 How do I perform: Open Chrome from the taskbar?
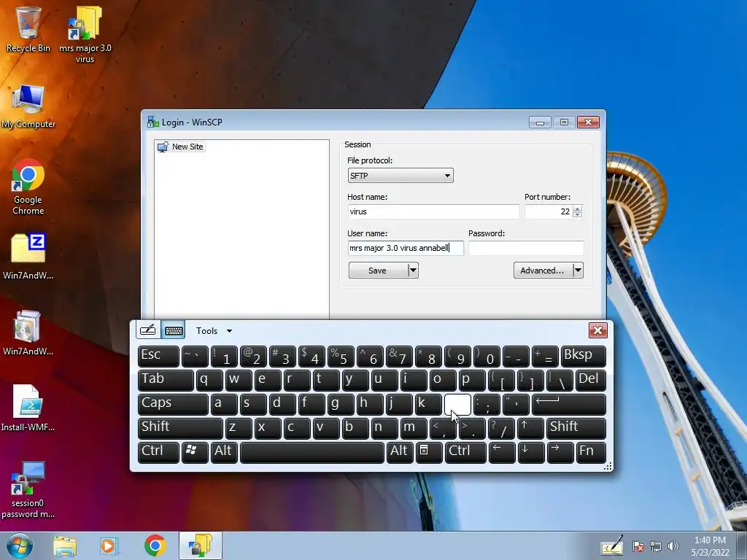[x=155, y=546]
